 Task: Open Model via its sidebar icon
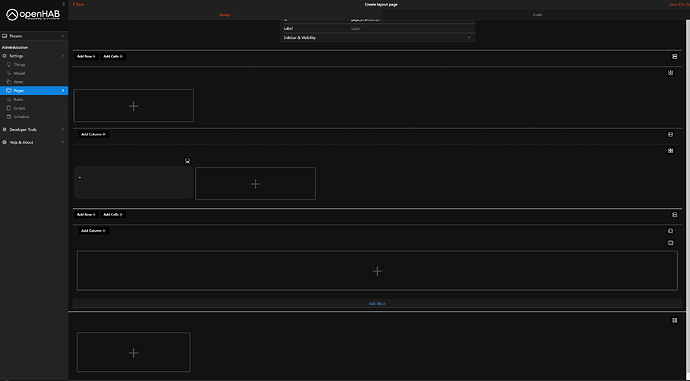(x=9, y=73)
